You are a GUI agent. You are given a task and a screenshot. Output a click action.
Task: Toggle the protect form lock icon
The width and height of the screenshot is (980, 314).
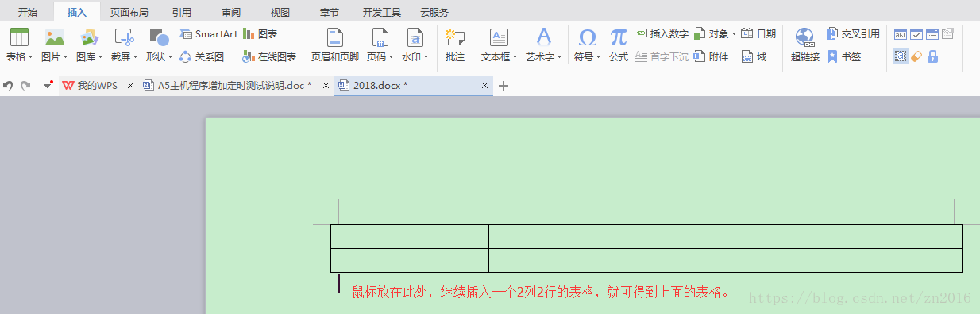pos(932,56)
